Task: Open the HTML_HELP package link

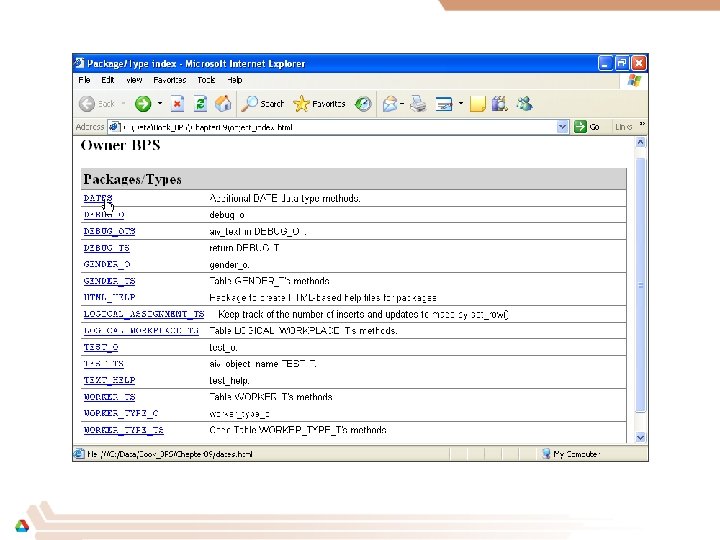Action: click(109, 298)
